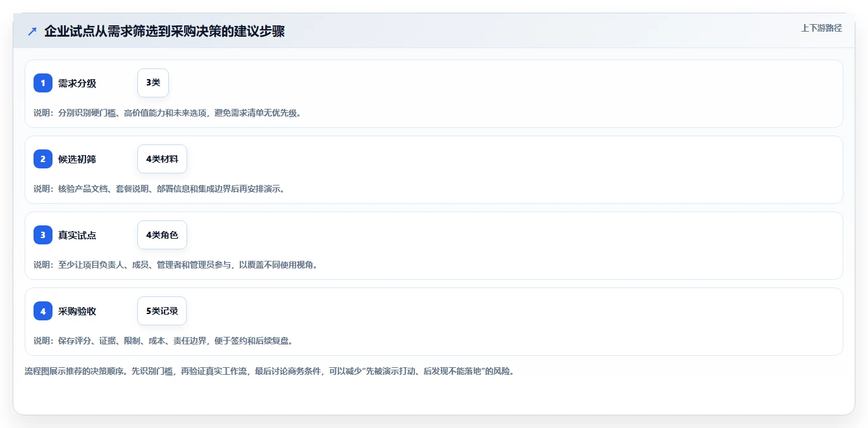868x428 pixels.
Task: Click the 上下游路径 label
Action: point(821,28)
